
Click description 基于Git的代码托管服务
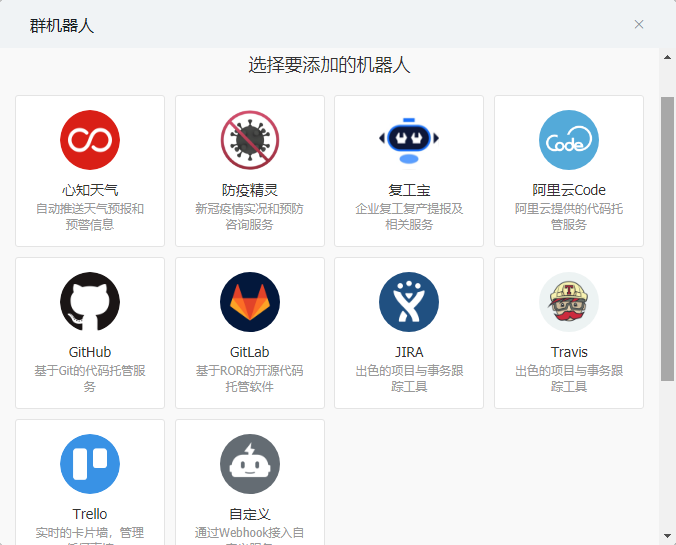90,379
